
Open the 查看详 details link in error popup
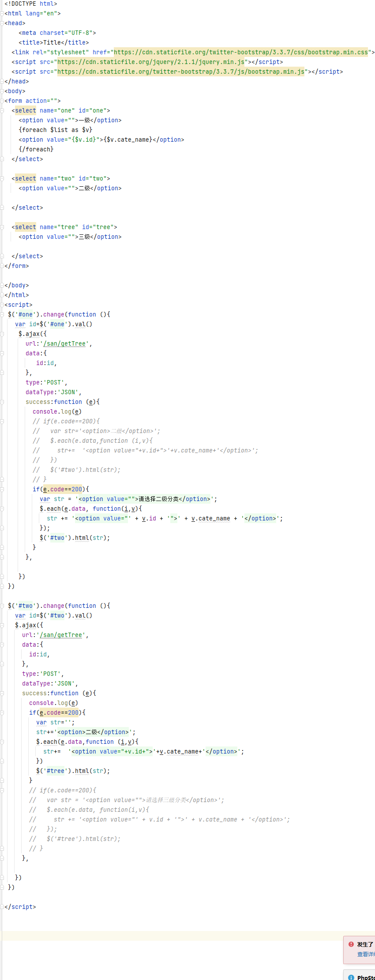point(366,954)
